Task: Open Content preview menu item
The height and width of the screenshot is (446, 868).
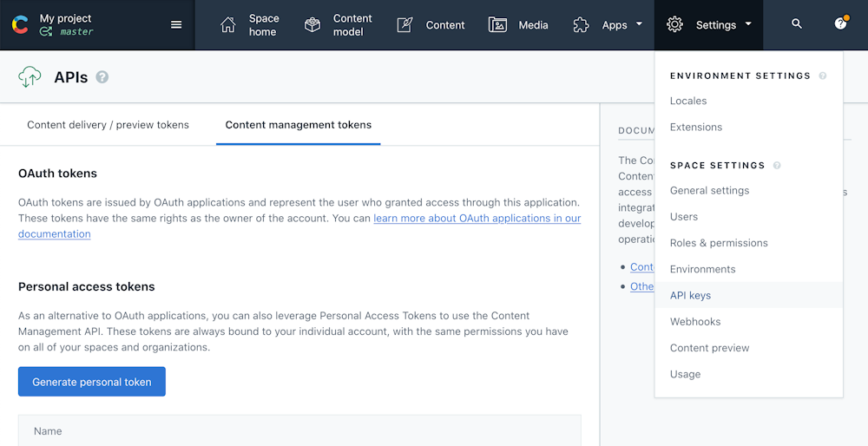Action: 748,348
